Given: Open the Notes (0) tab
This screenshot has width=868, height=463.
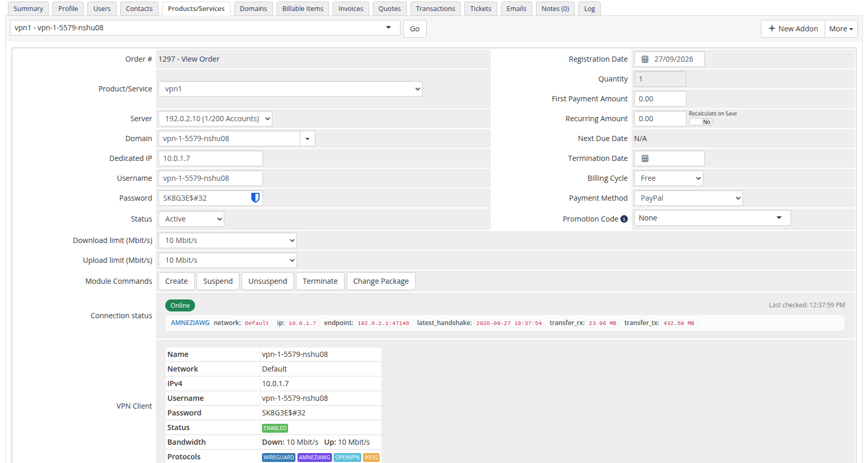Looking at the screenshot, I should click(x=555, y=9).
